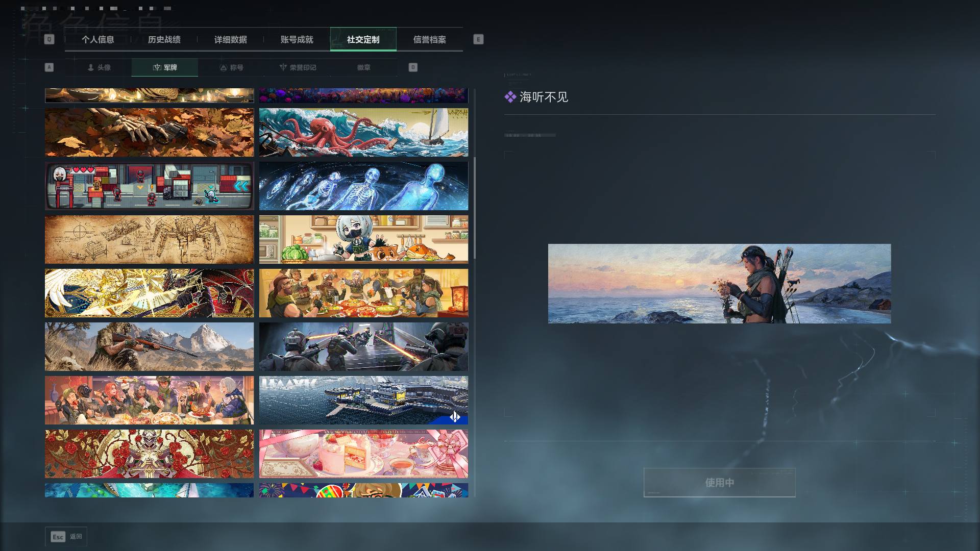Select the pink strawberry cake banner
The image size is (980, 551).
point(363,454)
